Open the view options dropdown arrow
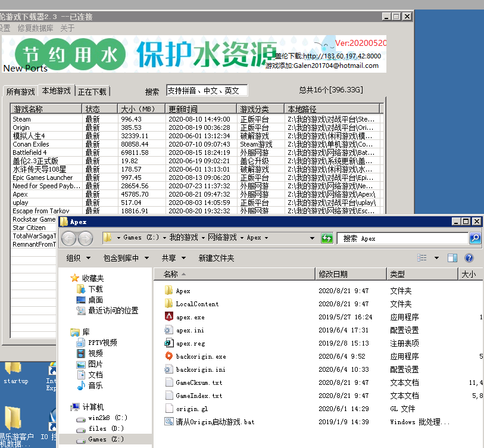This screenshot has width=484, height=448. click(x=436, y=258)
